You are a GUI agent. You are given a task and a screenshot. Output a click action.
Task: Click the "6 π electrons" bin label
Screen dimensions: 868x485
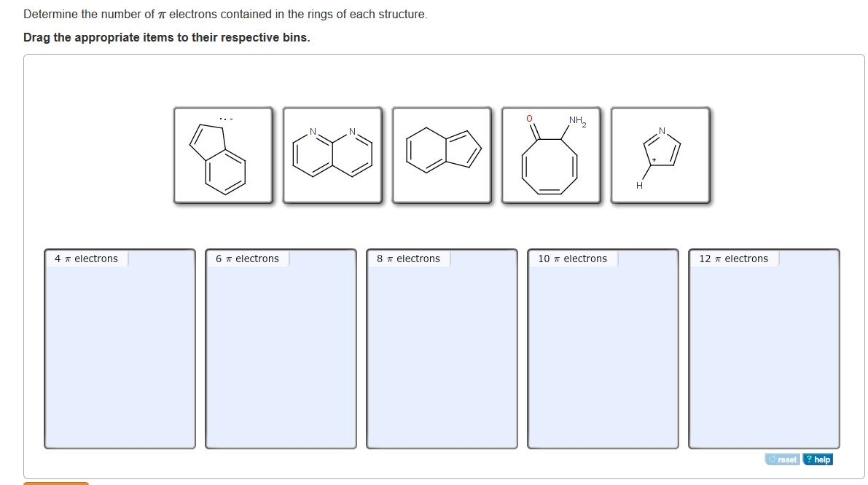tap(247, 259)
